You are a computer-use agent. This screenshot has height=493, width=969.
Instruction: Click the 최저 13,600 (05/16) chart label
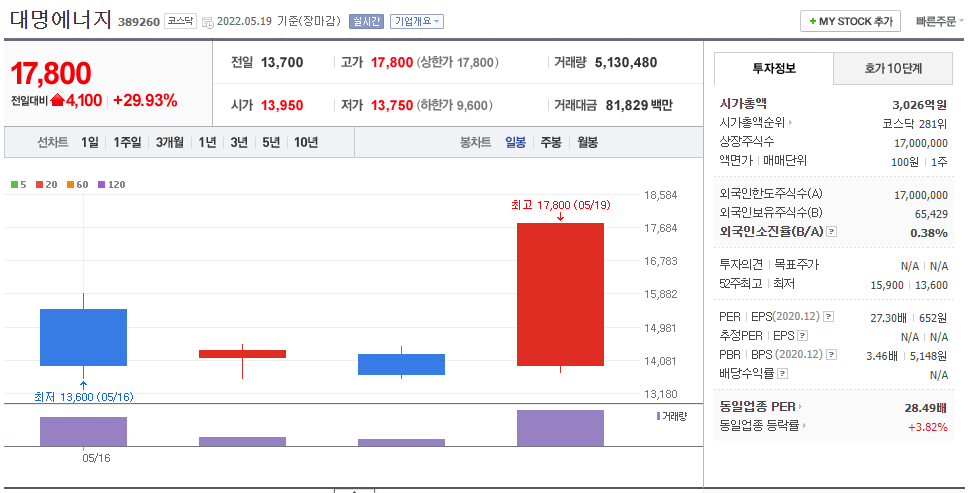coord(83,397)
